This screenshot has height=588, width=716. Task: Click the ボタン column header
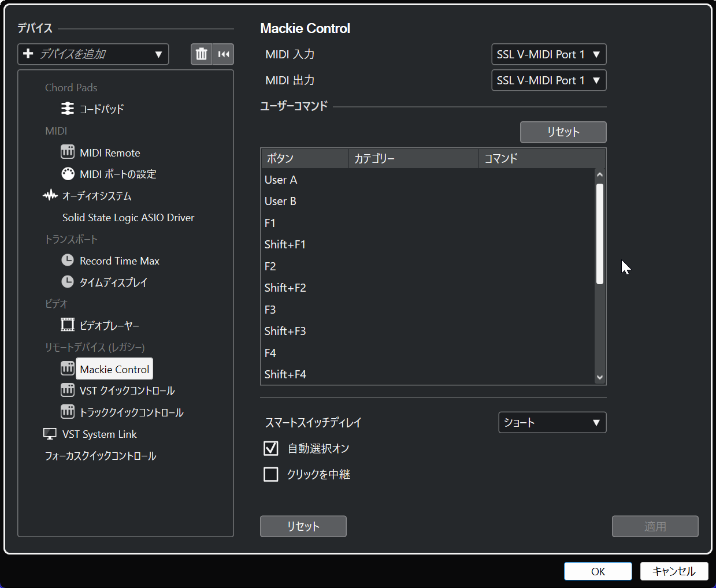click(x=305, y=158)
